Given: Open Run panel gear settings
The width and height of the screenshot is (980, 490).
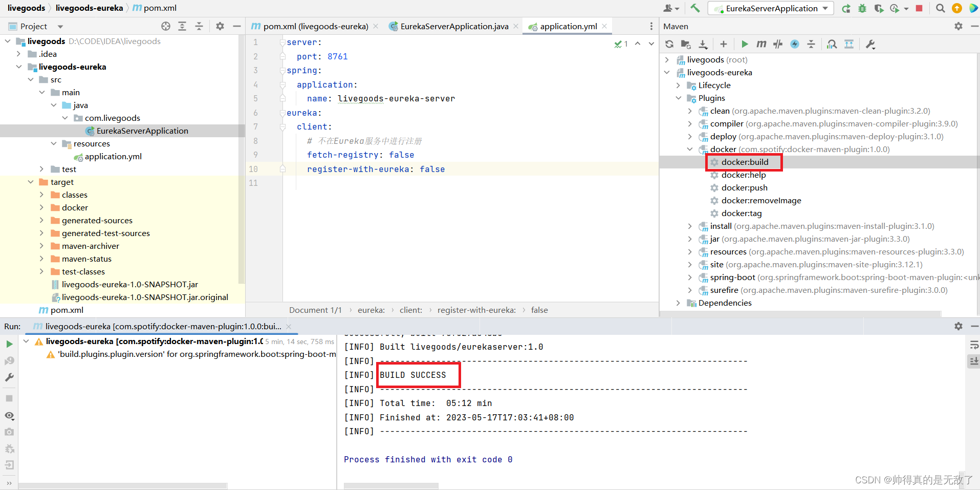Looking at the screenshot, I should 959,326.
